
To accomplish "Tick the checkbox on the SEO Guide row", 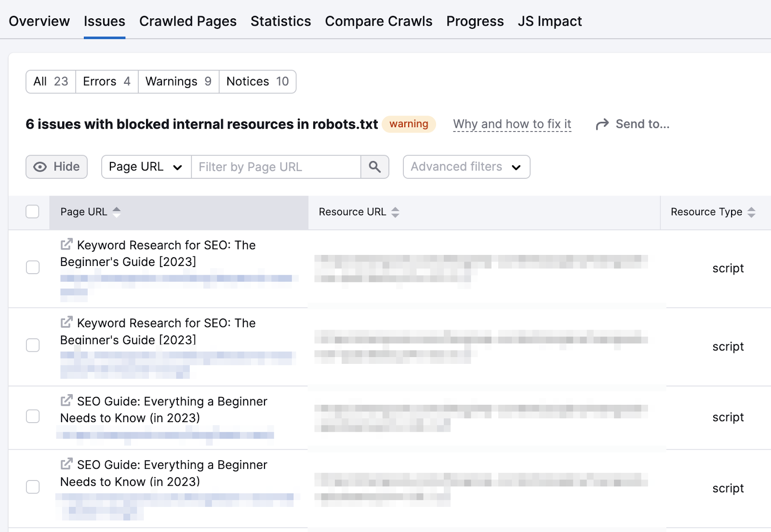I will 32,416.
